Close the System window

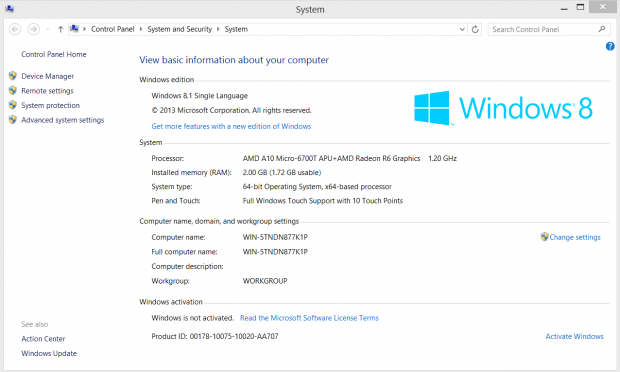(602, 7)
